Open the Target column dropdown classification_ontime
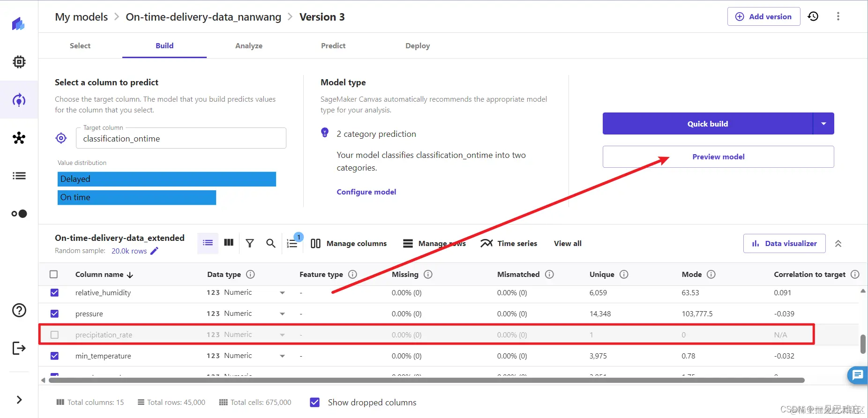 181,138
